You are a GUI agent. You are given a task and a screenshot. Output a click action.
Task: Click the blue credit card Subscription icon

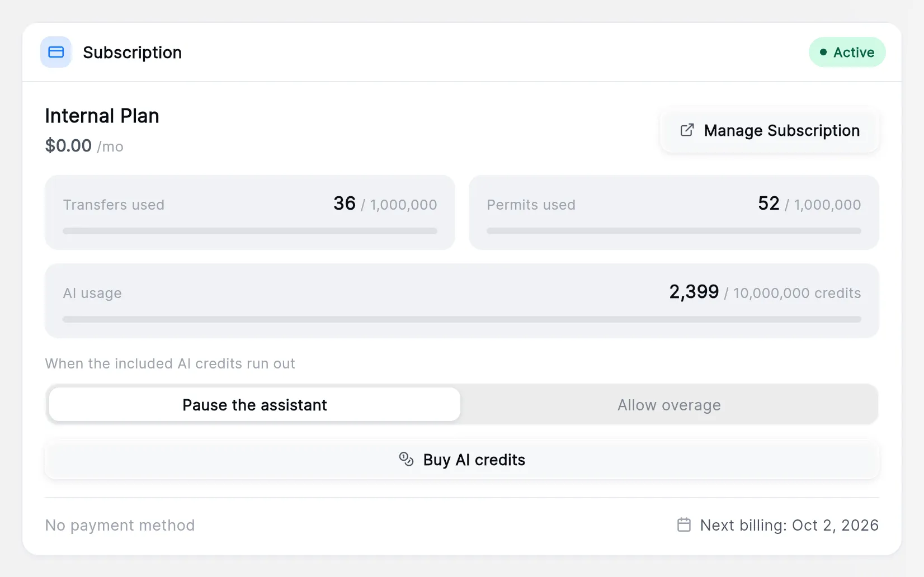pyautogui.click(x=56, y=52)
